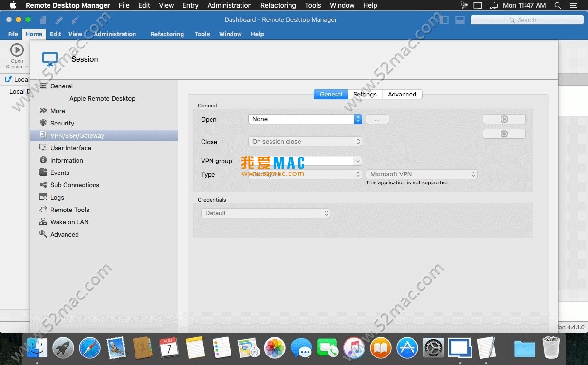Select Remote Tools in the sidebar

pyautogui.click(x=70, y=210)
